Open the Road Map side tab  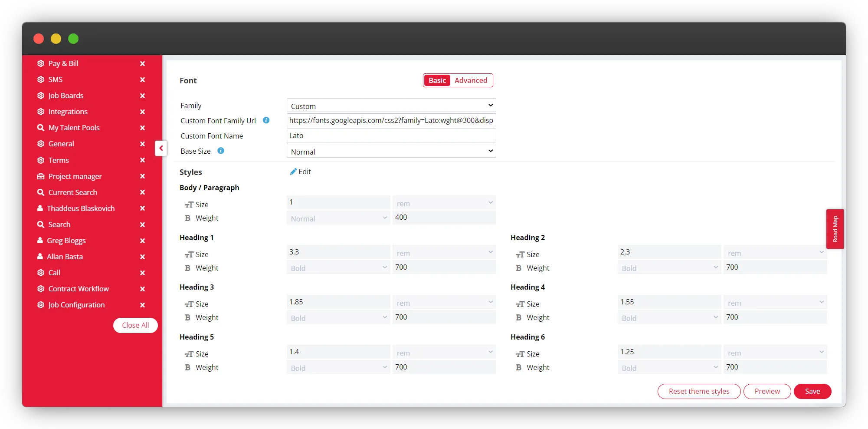pos(835,229)
